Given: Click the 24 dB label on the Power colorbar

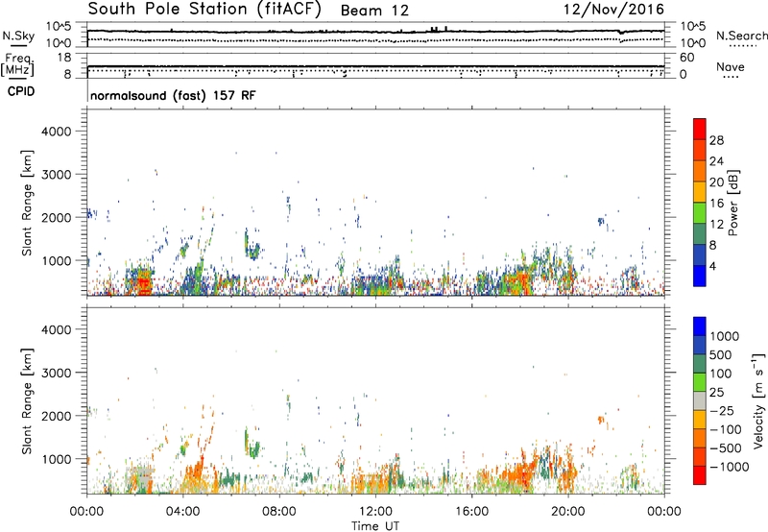Looking at the screenshot, I should pyautogui.click(x=716, y=161).
